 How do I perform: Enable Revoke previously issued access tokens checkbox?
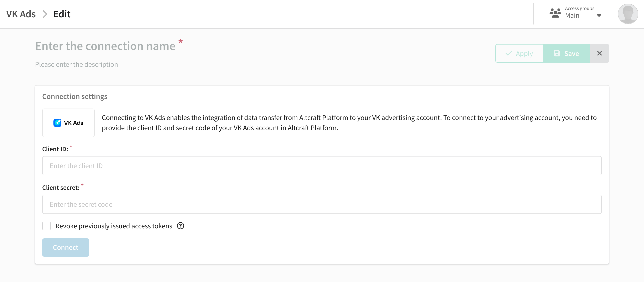pos(47,226)
